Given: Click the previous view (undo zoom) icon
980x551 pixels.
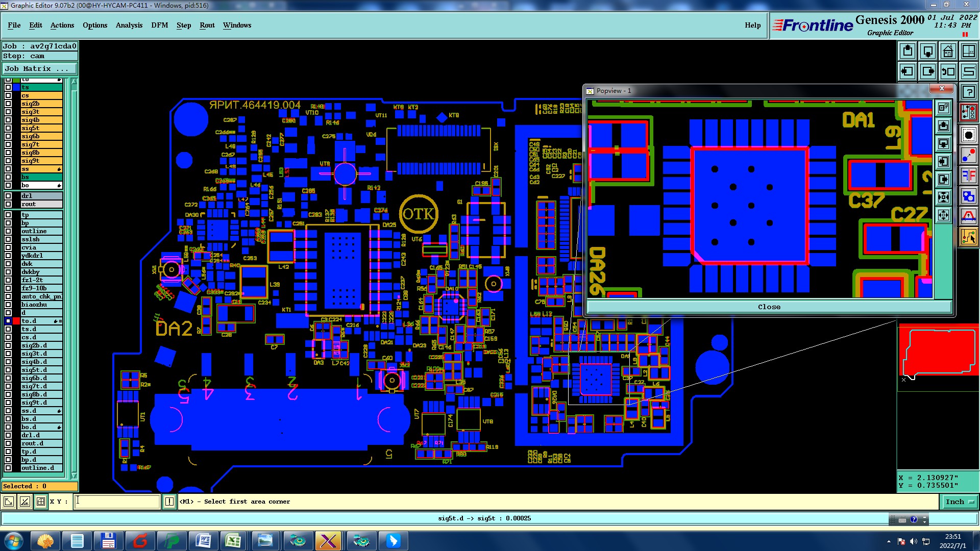Looking at the screenshot, I should (x=948, y=71).
